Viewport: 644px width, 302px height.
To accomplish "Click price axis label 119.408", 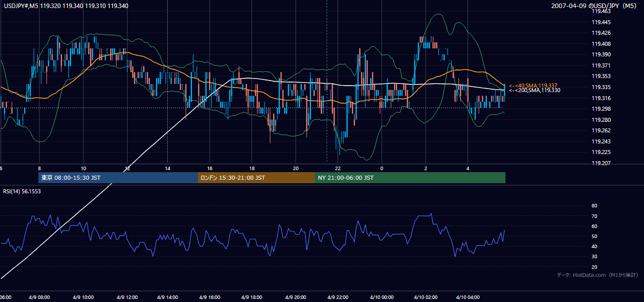I will pyautogui.click(x=602, y=44).
